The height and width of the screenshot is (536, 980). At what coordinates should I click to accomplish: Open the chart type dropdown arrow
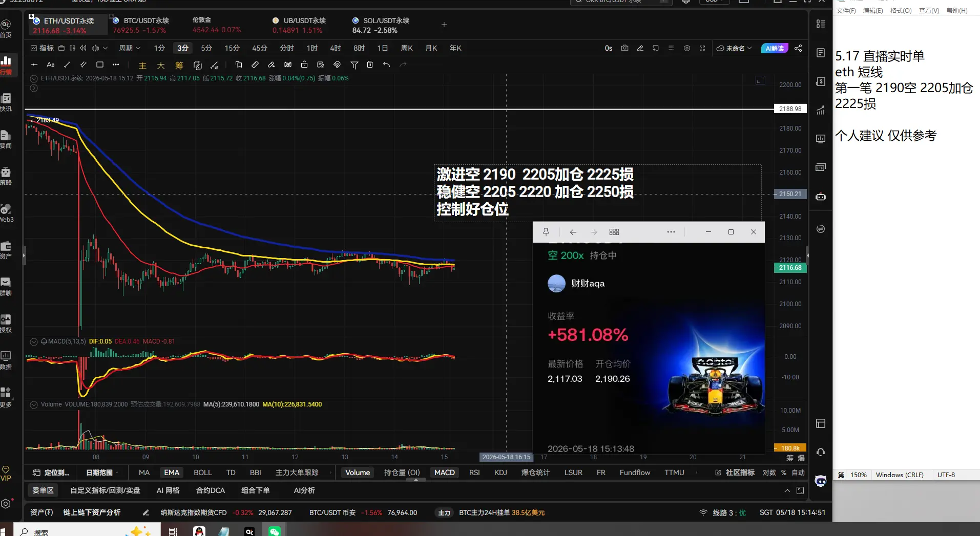(105, 48)
